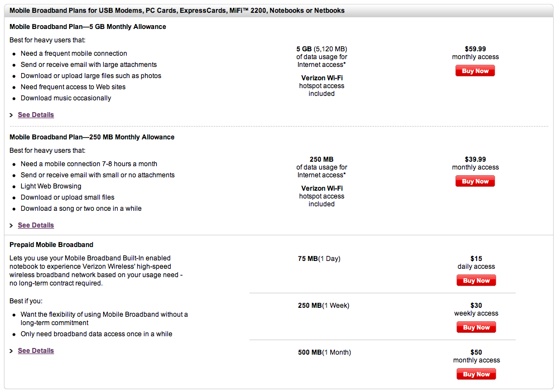Click the Mobile Broadband Plans header bar
The image size is (557, 392).
point(177,11)
